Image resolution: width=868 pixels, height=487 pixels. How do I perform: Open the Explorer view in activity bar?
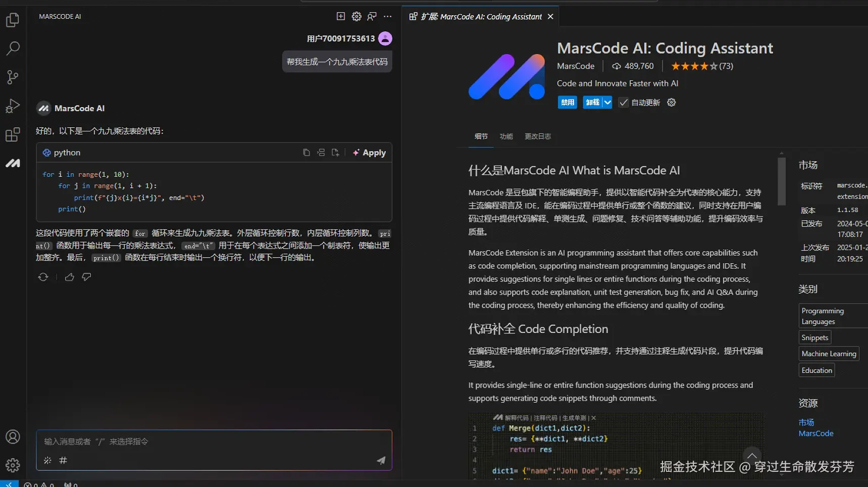click(13, 20)
